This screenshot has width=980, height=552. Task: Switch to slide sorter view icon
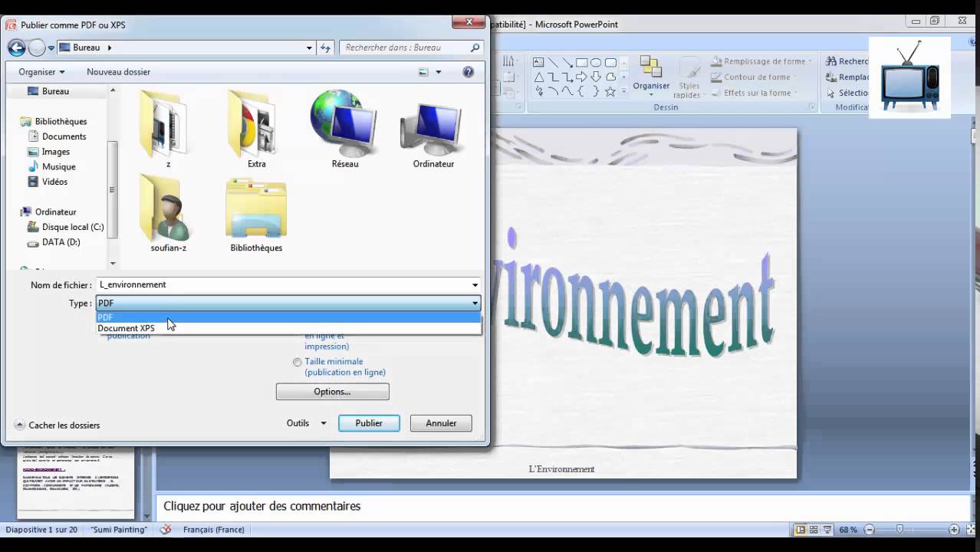point(814,529)
